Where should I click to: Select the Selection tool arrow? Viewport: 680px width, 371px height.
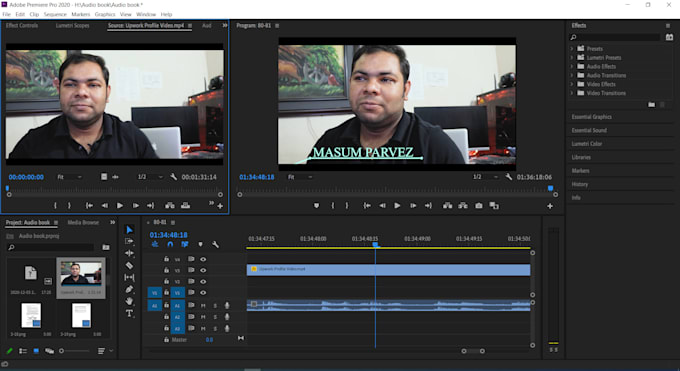tap(129, 230)
